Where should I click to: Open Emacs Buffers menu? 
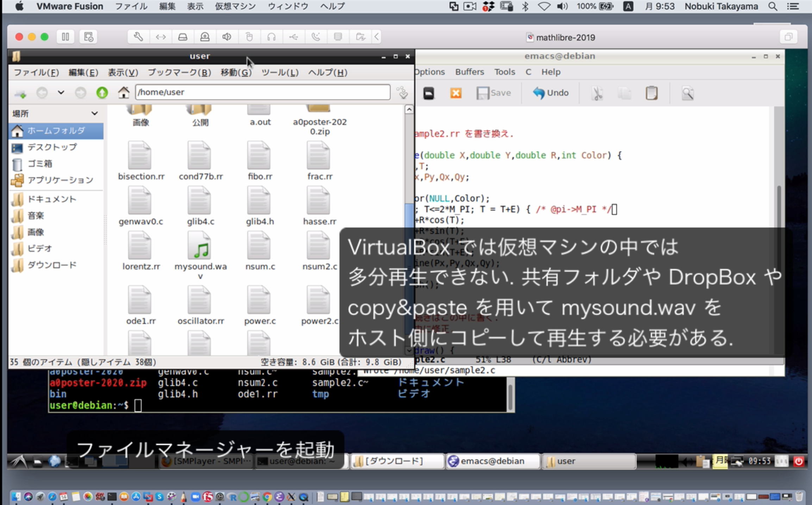470,72
